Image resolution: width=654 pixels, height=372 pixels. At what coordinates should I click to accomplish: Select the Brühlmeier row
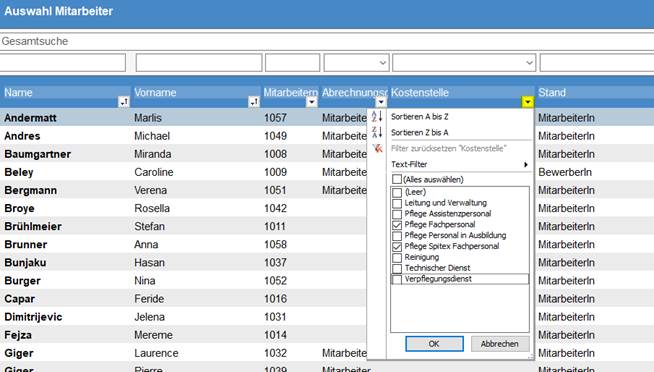click(184, 226)
